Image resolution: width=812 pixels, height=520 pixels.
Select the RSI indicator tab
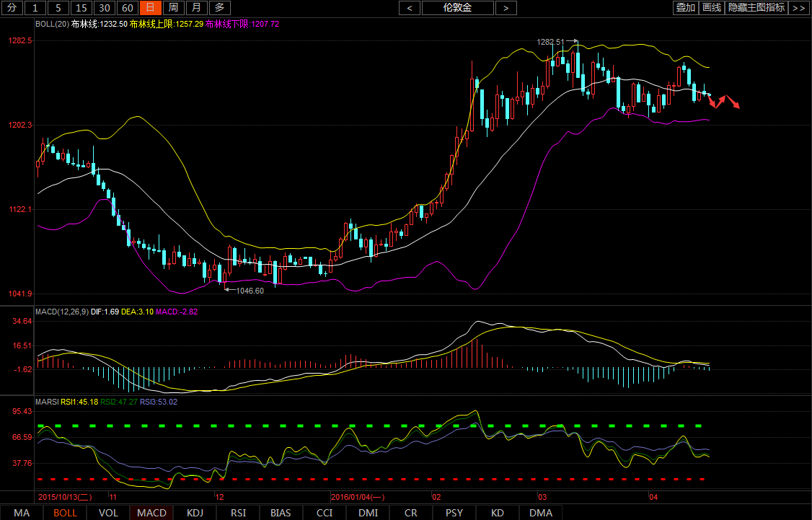(238, 513)
